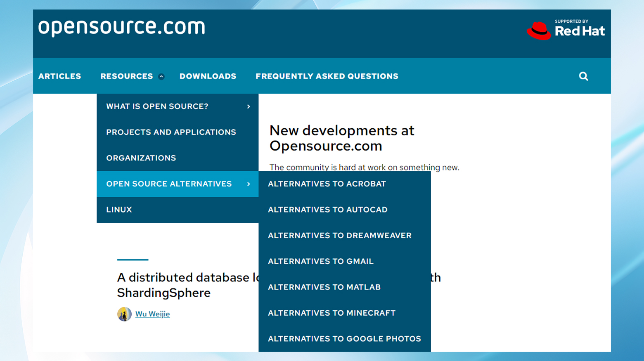
Task: Click the 'Supported by Red Hat' badge
Action: [x=566, y=29]
